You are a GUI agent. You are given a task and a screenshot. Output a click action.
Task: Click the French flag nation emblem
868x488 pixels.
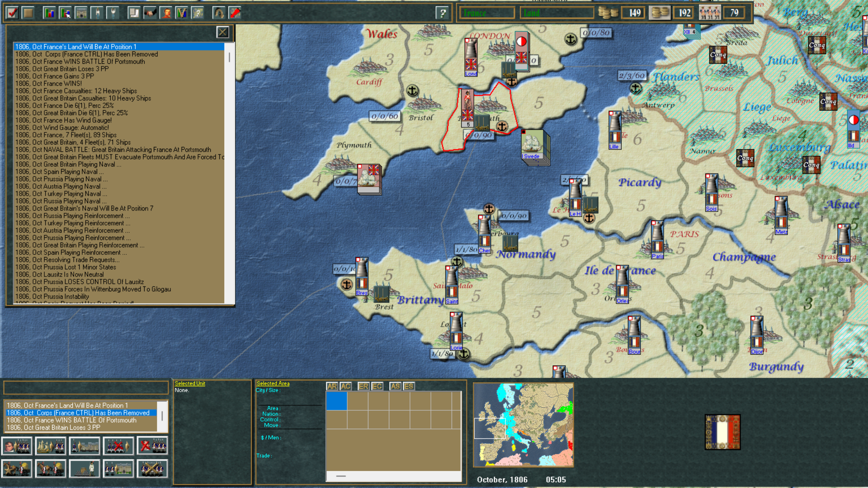click(x=722, y=432)
